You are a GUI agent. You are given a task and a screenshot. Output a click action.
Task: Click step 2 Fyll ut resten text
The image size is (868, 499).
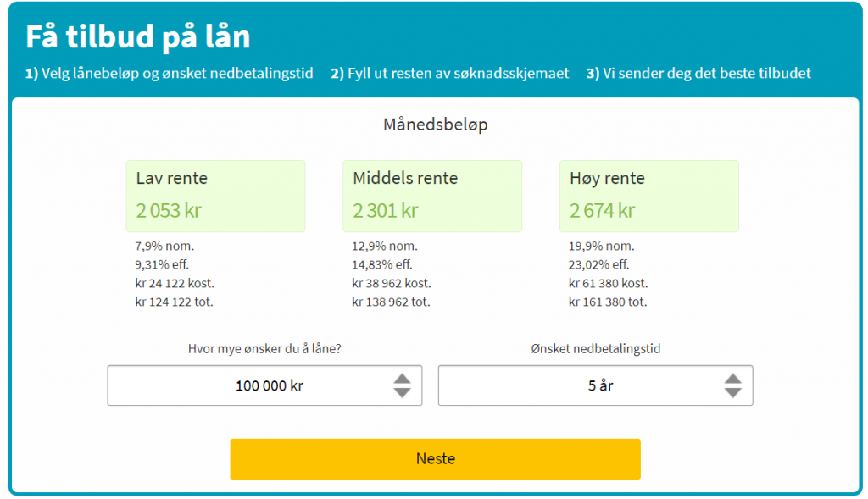coord(450,74)
